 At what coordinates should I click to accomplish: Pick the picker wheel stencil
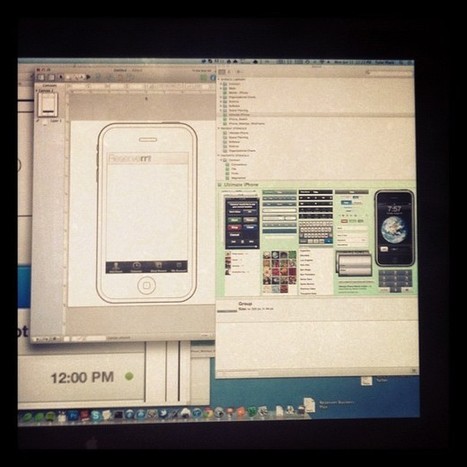(x=354, y=264)
